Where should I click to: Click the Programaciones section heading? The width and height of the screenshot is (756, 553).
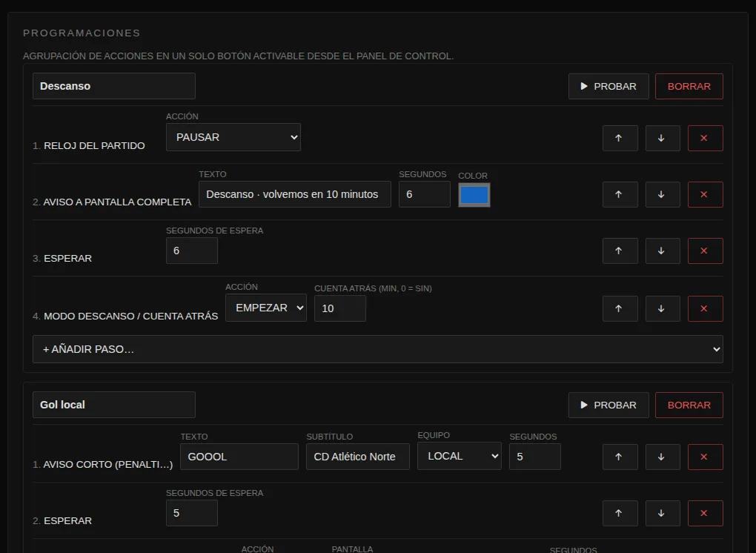[x=82, y=33]
